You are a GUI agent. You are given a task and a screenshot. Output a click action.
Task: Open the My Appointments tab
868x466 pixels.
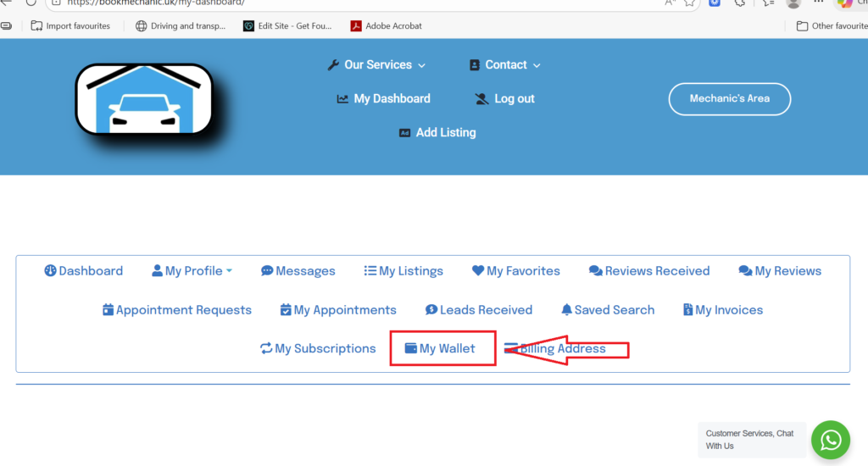(x=338, y=310)
